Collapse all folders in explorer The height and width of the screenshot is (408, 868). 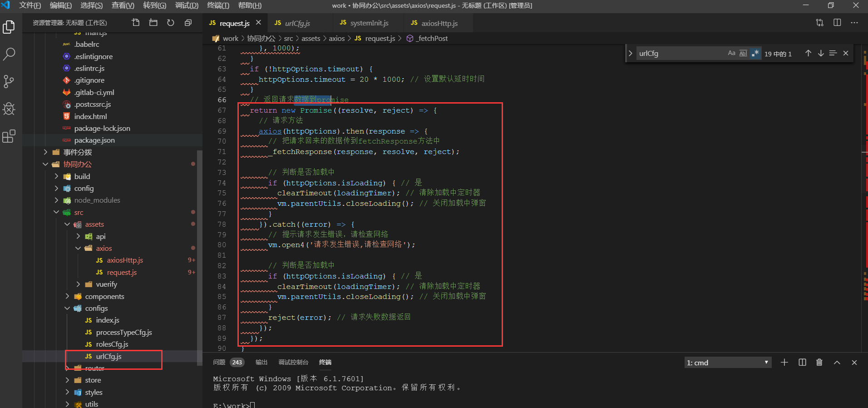[x=188, y=23]
